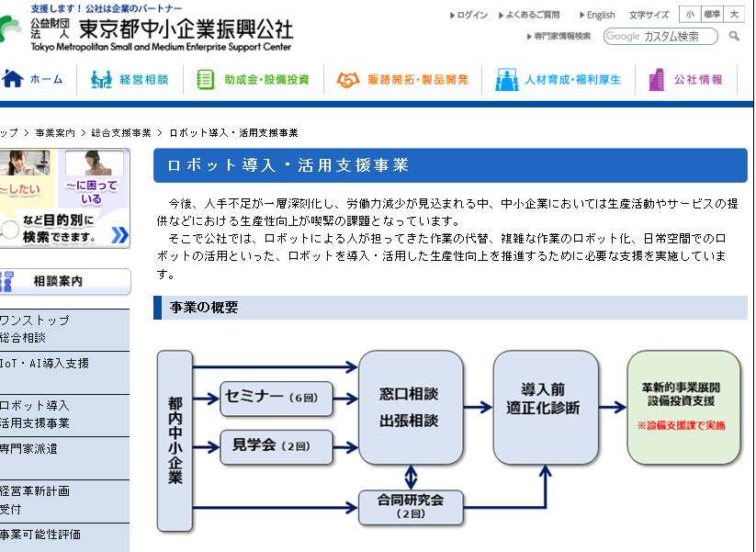Click 見学会 (2回) box in diagram
The width and height of the screenshot is (756, 552).
276,447
